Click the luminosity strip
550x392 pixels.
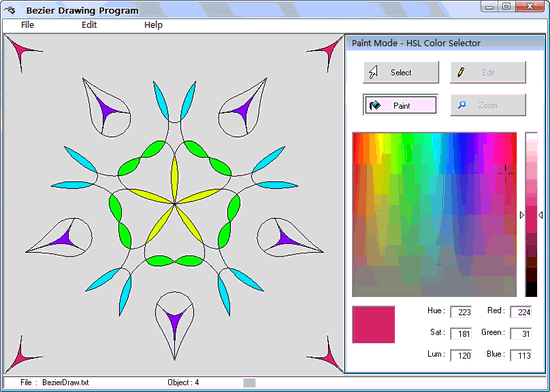[531, 215]
